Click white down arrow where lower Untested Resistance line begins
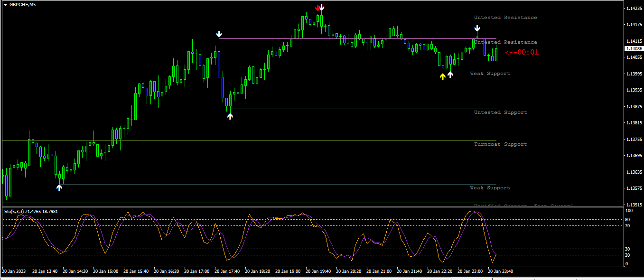 (x=219, y=34)
